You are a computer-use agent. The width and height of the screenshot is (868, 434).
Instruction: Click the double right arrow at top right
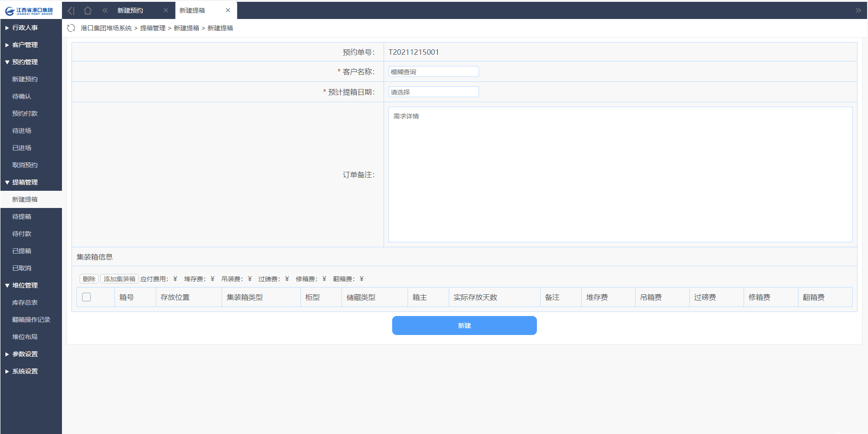858,10
